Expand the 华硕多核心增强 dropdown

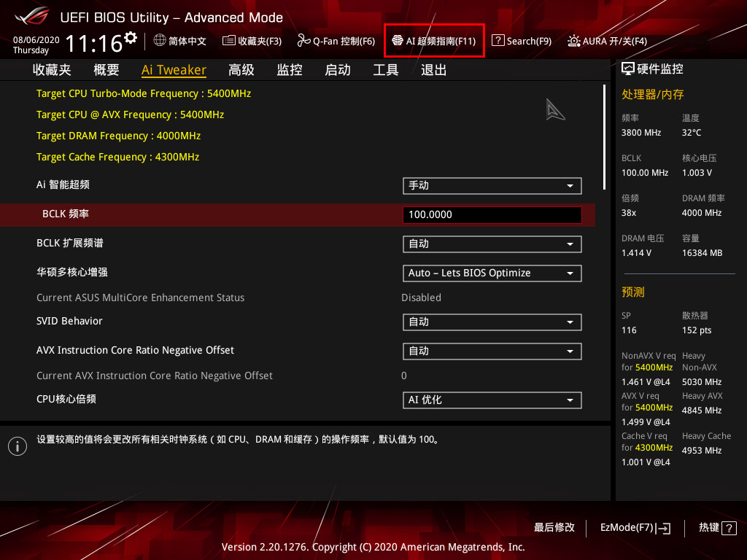pyautogui.click(x=492, y=273)
